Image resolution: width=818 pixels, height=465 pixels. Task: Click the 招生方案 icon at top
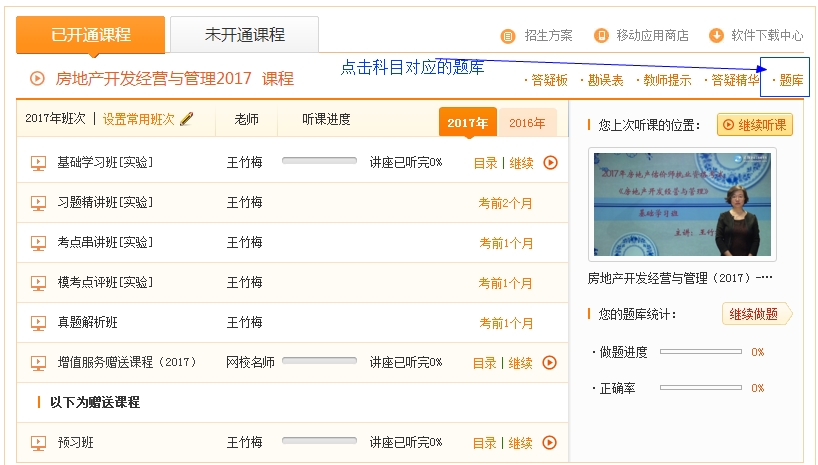click(508, 36)
